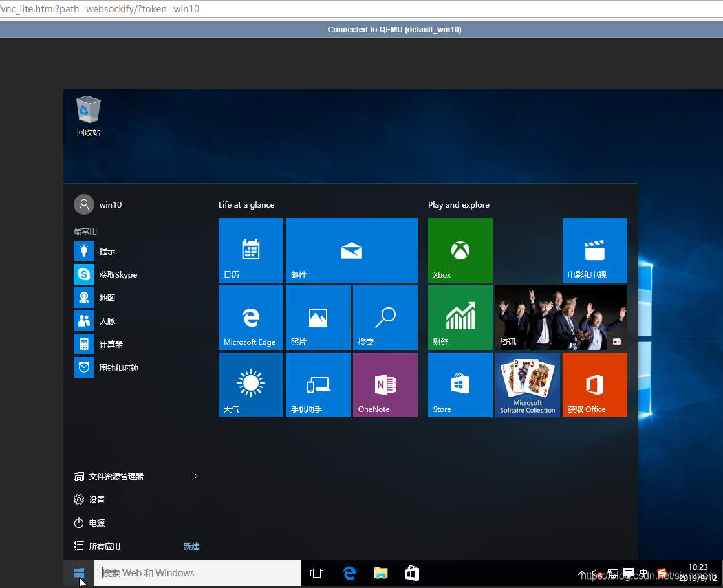Open the action center notification icon

629,573
